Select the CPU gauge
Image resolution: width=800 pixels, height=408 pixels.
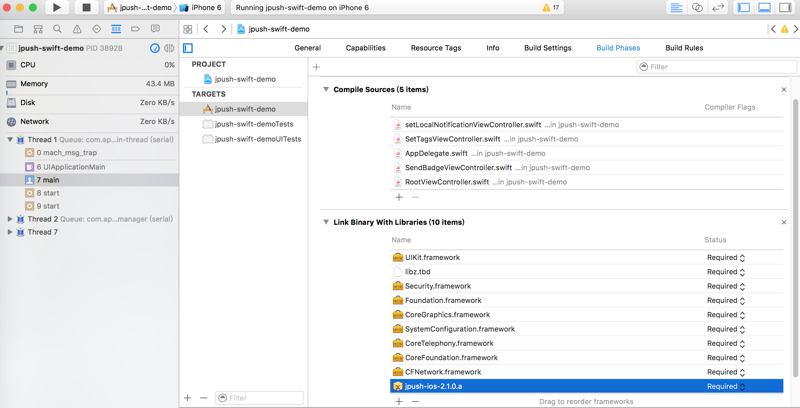pos(90,65)
